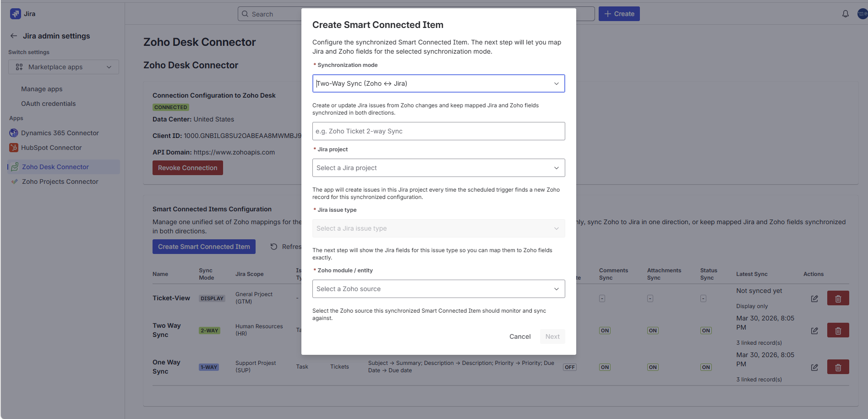
Task: Select the HubSpot Connector app
Action: click(51, 148)
